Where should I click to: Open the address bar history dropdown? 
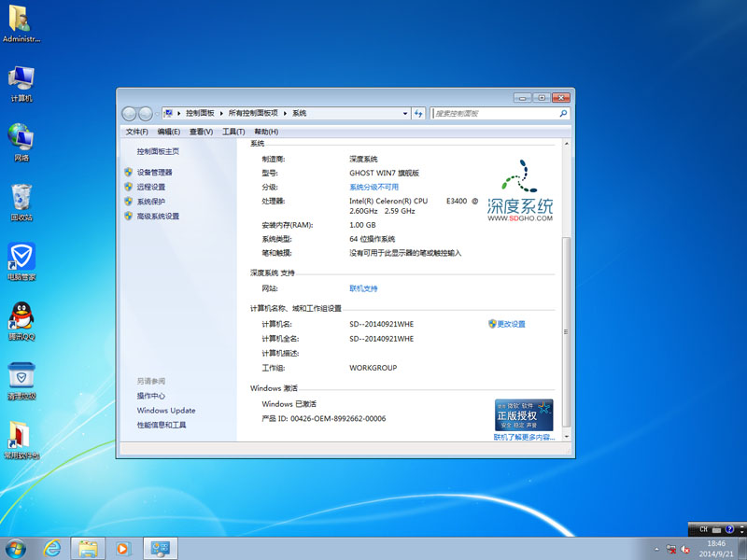pos(405,113)
